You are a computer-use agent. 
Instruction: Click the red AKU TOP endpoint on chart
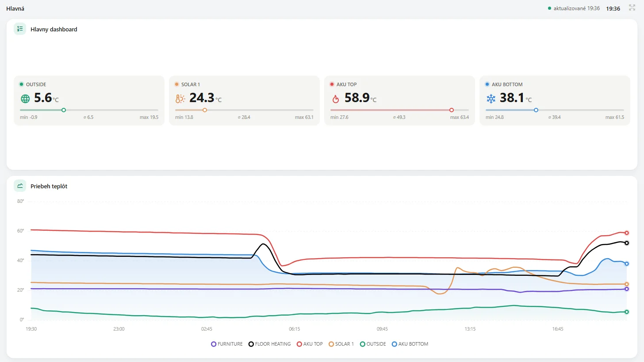click(x=627, y=233)
